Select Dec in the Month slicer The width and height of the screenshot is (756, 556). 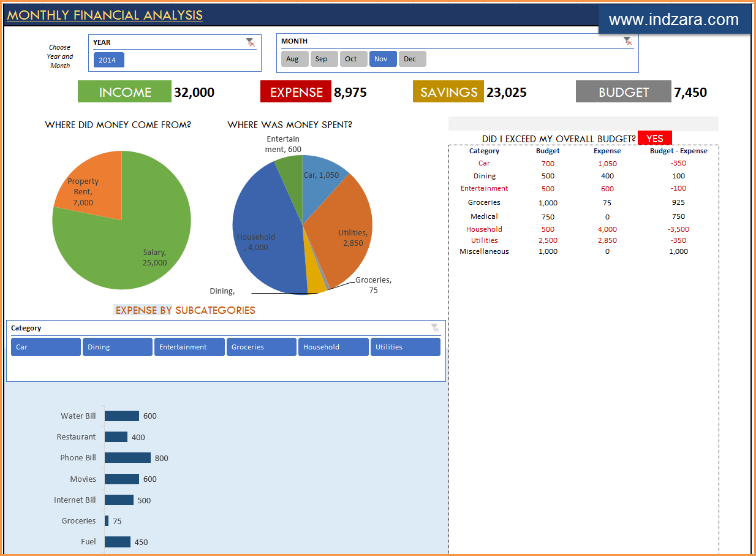coord(412,58)
